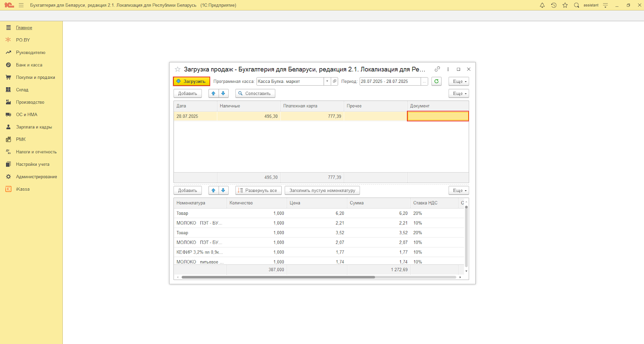Maximize the Загрузка продаж dialog
Screen dimensions: 644x344
(x=458, y=69)
